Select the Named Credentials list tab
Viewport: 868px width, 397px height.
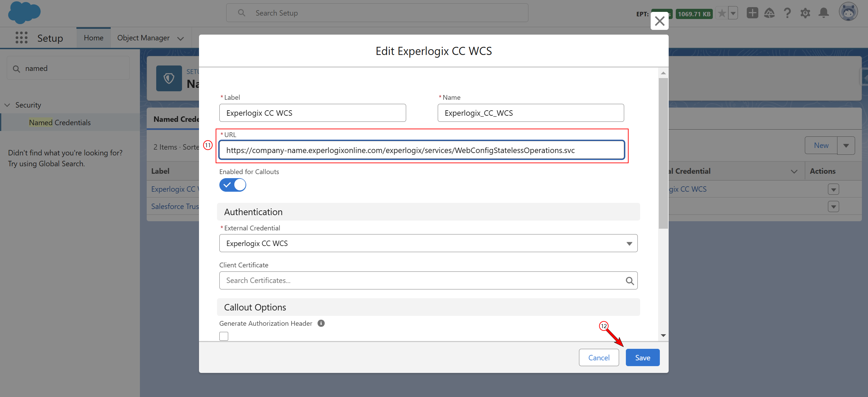tap(177, 119)
